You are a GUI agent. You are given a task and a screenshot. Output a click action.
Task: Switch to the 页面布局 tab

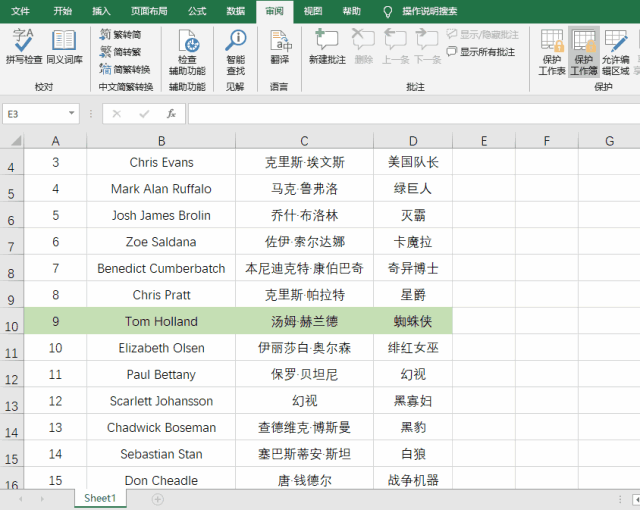coord(149,11)
